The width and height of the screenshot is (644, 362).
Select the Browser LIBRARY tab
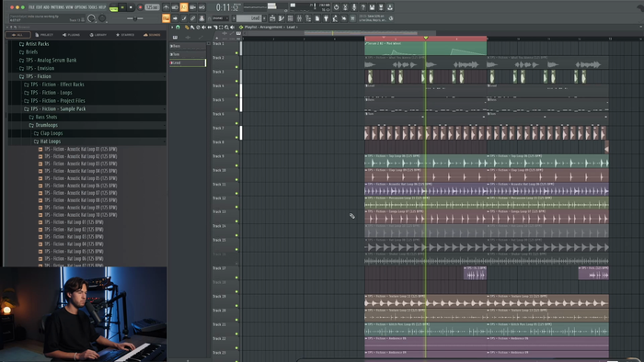(x=98, y=35)
